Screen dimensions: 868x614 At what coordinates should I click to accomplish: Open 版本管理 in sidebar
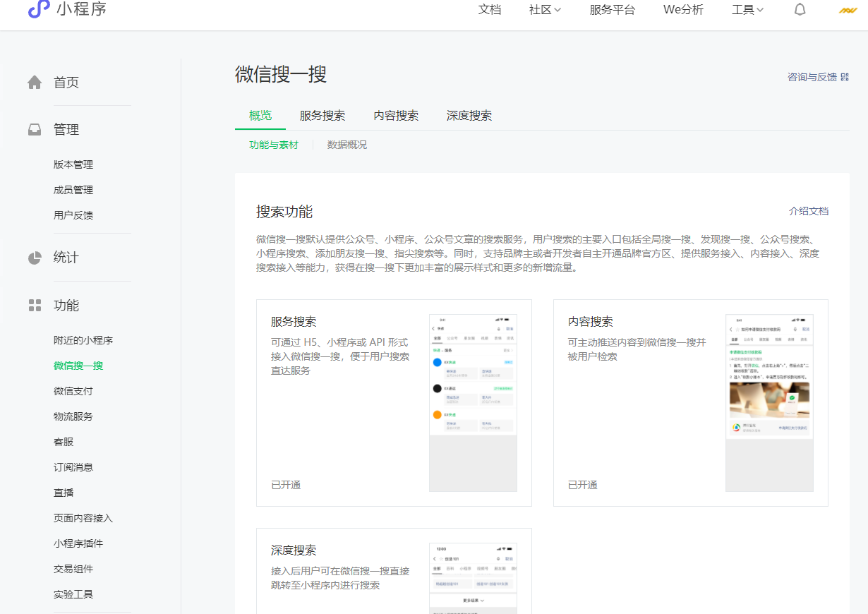coord(73,164)
